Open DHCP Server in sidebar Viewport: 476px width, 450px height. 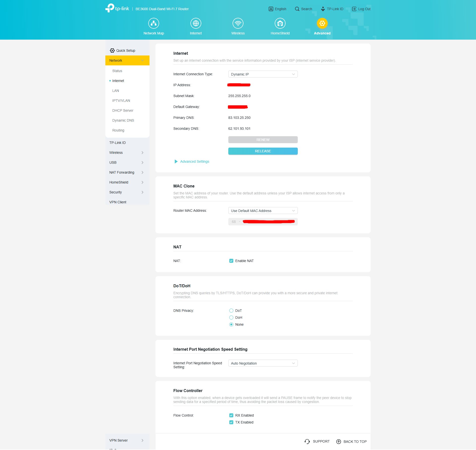[123, 110]
